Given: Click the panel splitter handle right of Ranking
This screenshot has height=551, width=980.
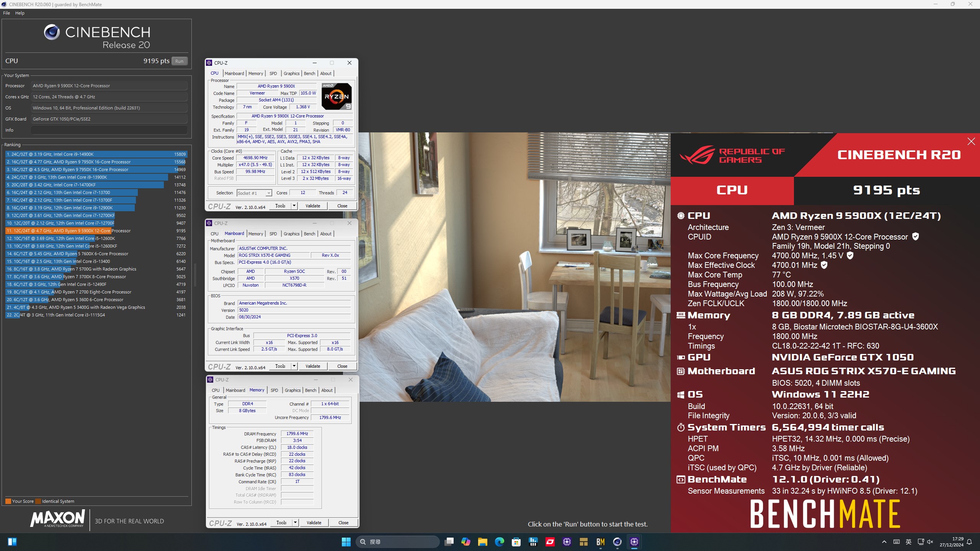Looking at the screenshot, I should tap(195, 275).
